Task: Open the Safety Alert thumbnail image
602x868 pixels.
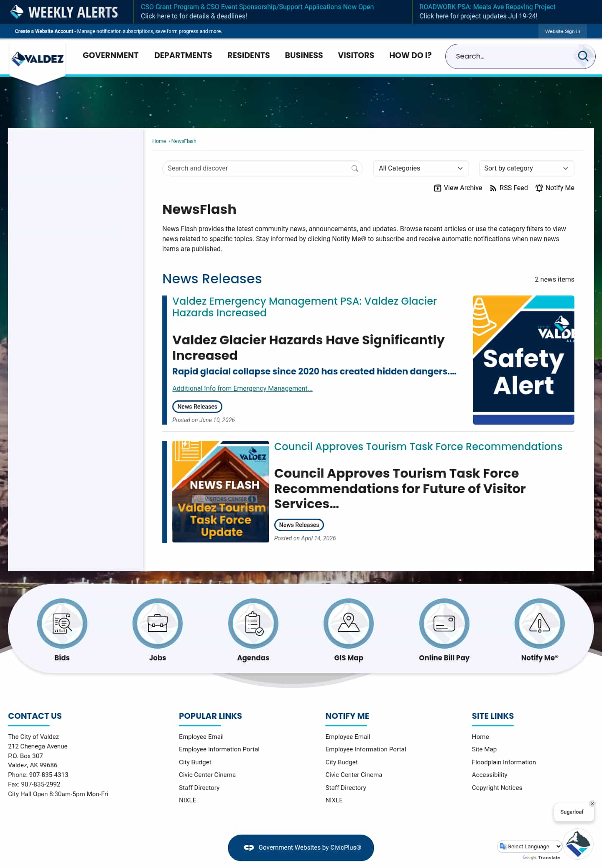Action: [523, 360]
